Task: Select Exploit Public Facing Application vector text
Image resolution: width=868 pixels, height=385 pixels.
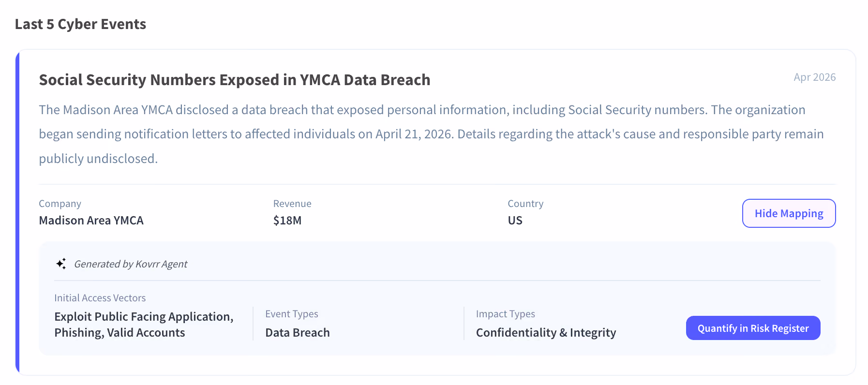Action: [144, 317]
